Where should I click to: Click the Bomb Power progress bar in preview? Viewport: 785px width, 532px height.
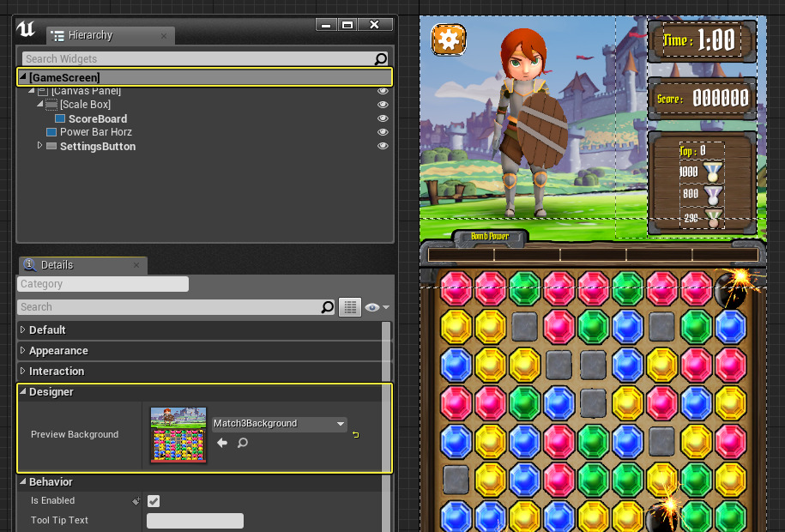pyautogui.click(x=593, y=255)
